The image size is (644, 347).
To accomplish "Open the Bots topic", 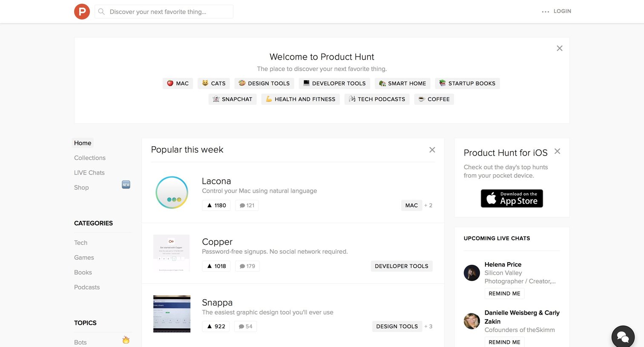I will 80,342.
